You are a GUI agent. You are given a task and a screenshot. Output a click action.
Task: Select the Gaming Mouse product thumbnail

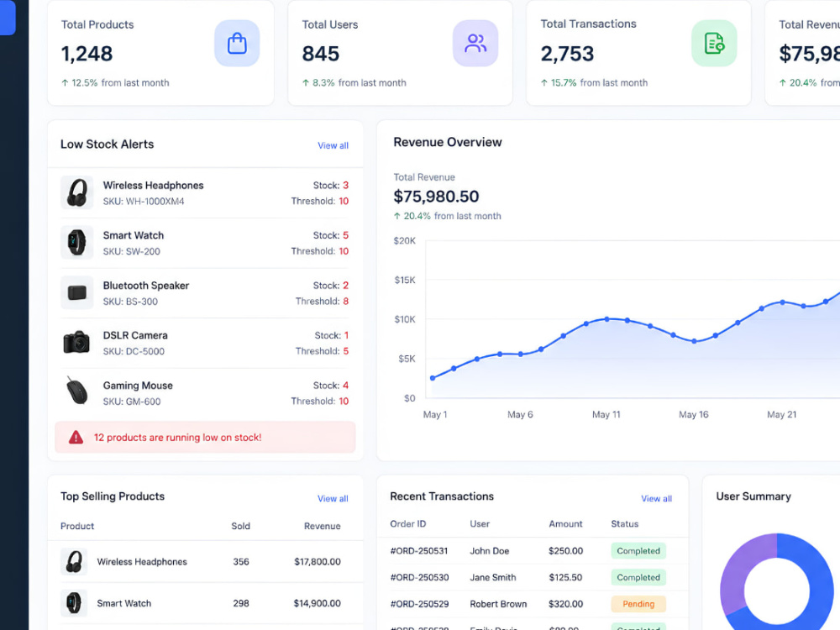pyautogui.click(x=77, y=391)
